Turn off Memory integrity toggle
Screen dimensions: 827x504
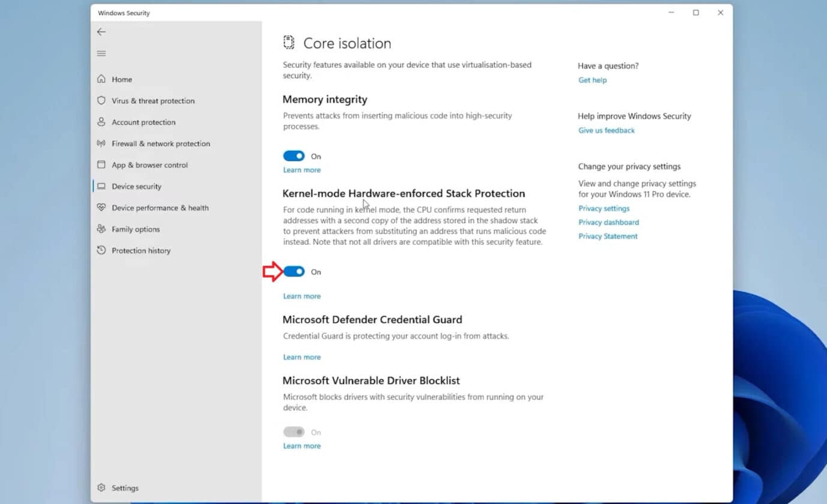(x=294, y=156)
